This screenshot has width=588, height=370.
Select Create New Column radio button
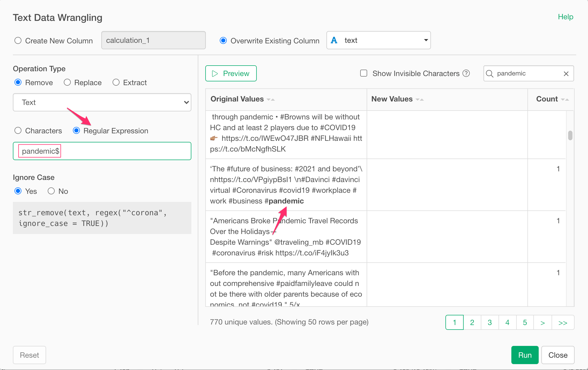[x=18, y=41]
